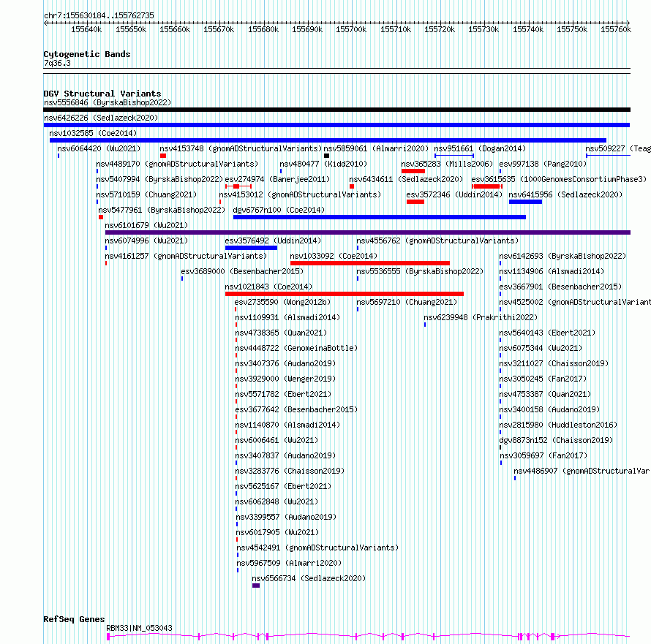Click nsv4738365 (Quan2021) label

tap(281, 333)
